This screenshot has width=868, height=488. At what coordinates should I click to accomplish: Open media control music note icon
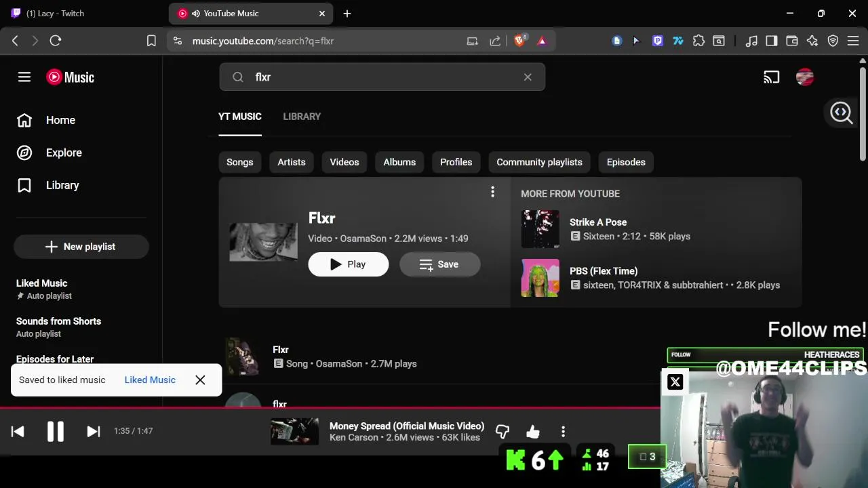click(x=751, y=41)
